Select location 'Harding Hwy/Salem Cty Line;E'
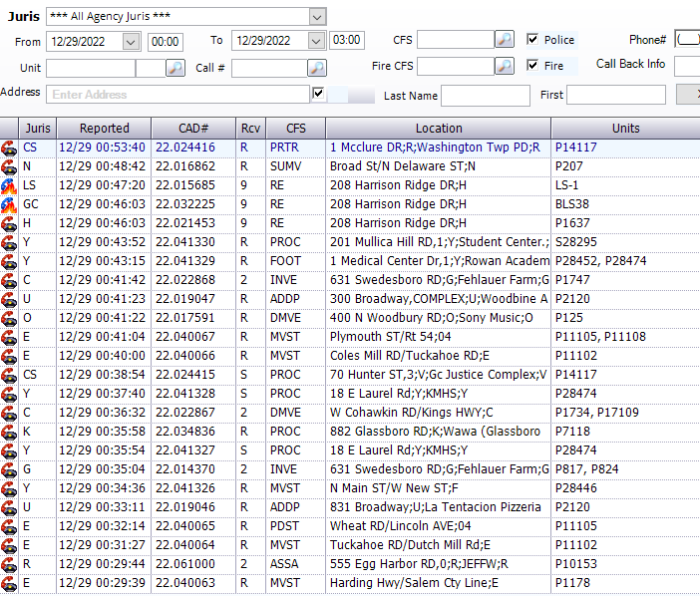 tap(414, 583)
